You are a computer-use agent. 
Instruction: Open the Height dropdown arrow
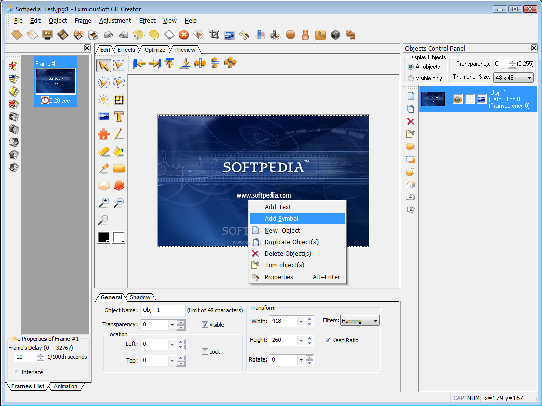point(301,340)
